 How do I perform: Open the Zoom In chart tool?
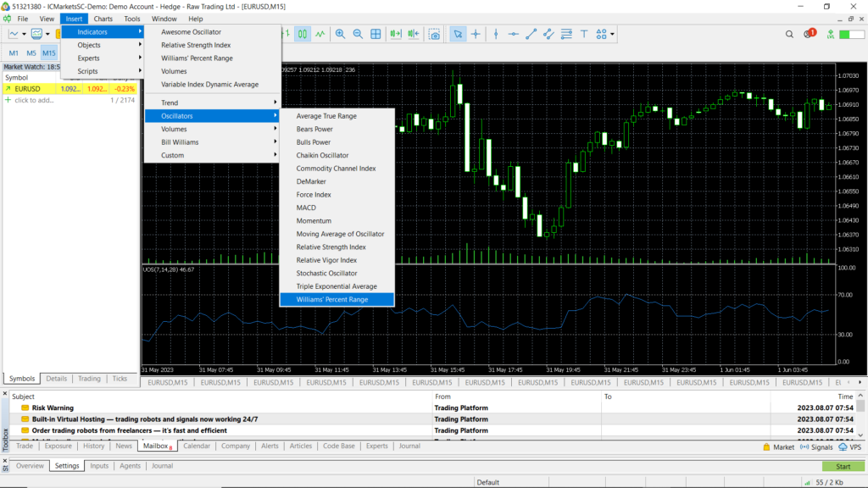(340, 34)
